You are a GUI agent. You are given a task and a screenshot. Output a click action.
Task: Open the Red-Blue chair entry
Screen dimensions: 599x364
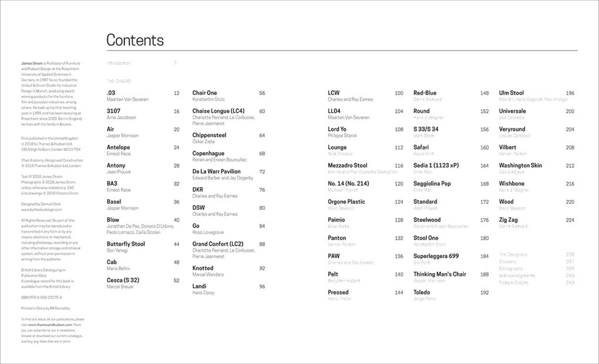tap(425, 93)
